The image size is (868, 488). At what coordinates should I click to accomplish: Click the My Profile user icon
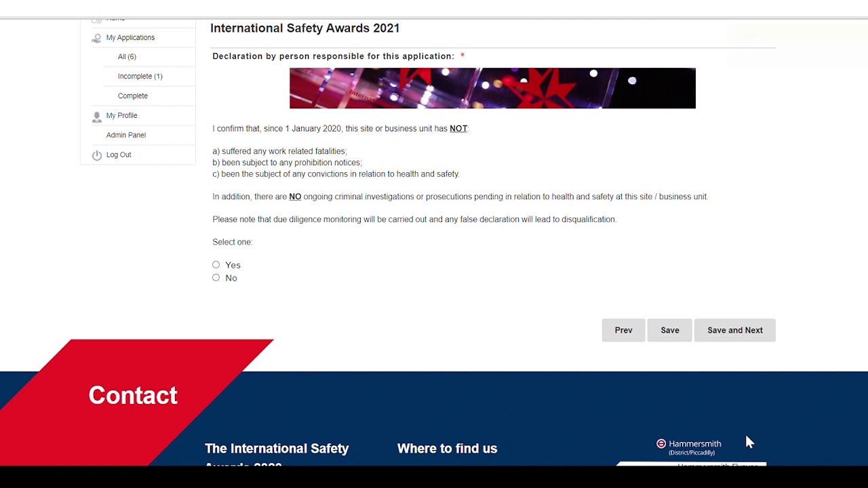tap(96, 117)
